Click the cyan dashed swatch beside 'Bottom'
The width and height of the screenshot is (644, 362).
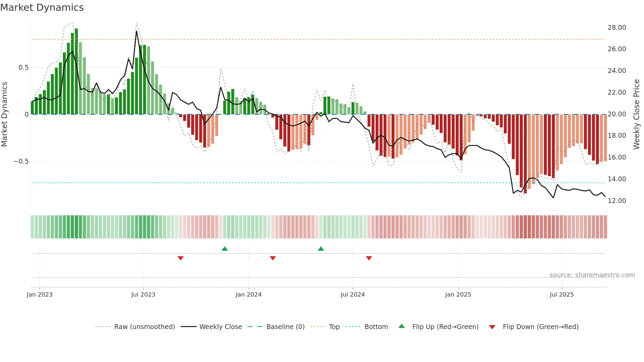[353, 327]
